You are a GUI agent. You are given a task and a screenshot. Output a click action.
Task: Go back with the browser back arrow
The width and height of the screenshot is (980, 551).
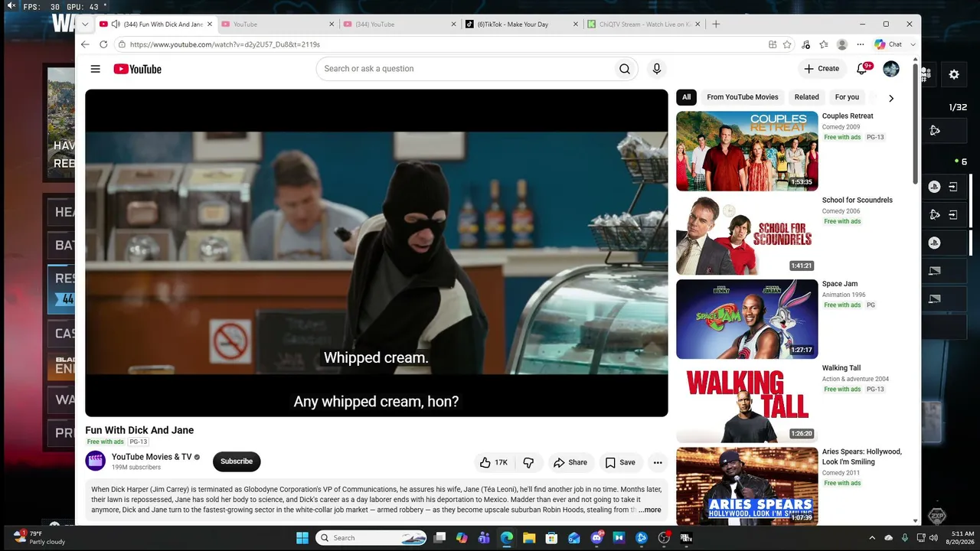coord(84,44)
